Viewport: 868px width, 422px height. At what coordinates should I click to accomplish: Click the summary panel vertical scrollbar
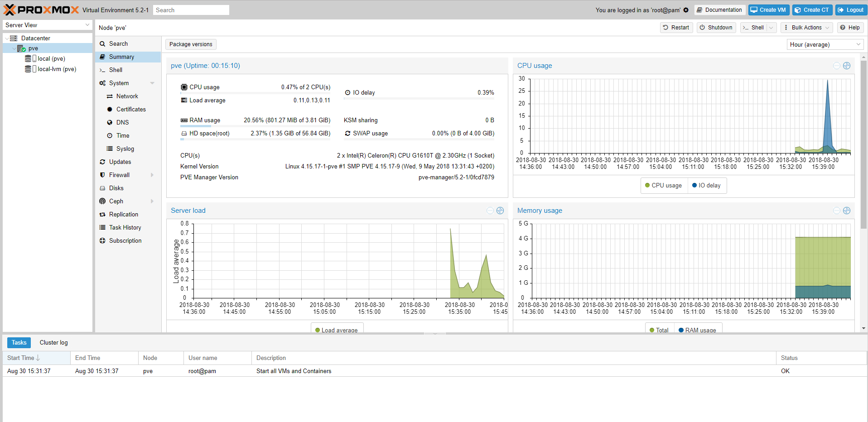coord(863,145)
